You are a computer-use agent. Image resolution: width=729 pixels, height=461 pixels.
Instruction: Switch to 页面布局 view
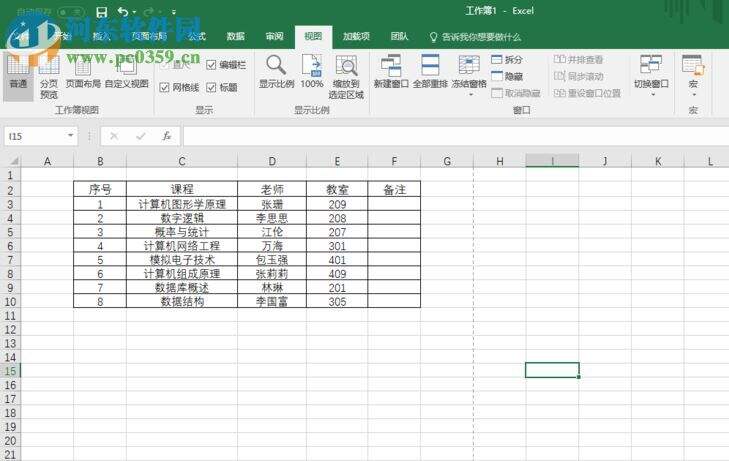[83, 72]
